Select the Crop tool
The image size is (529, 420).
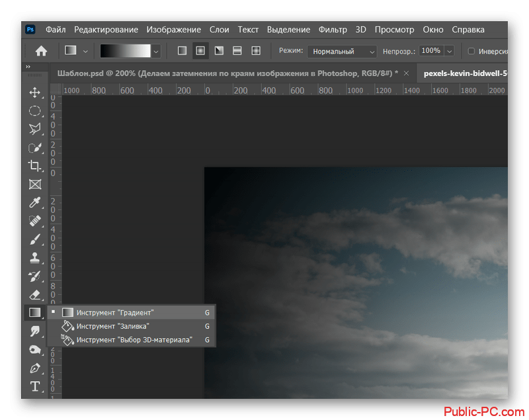coord(34,165)
